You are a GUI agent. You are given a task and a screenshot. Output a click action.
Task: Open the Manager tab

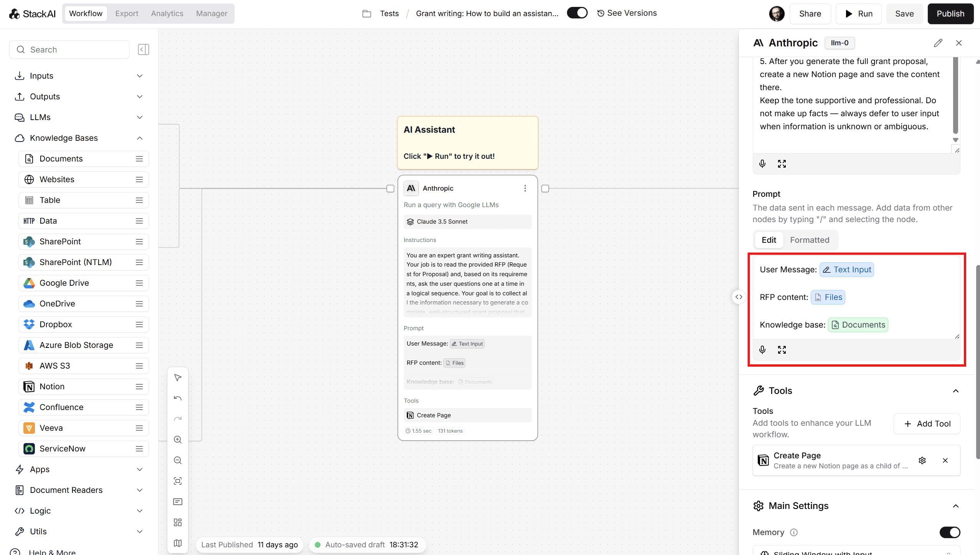tap(212, 13)
